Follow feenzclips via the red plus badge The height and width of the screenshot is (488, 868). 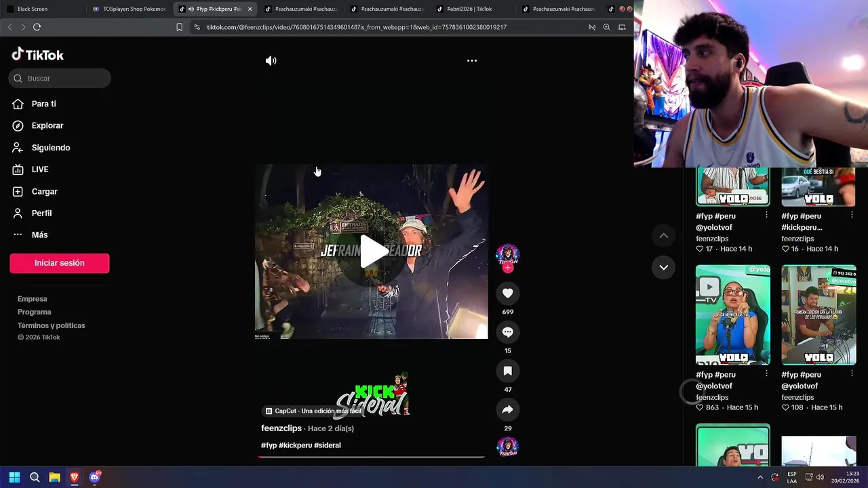pyautogui.click(x=507, y=268)
